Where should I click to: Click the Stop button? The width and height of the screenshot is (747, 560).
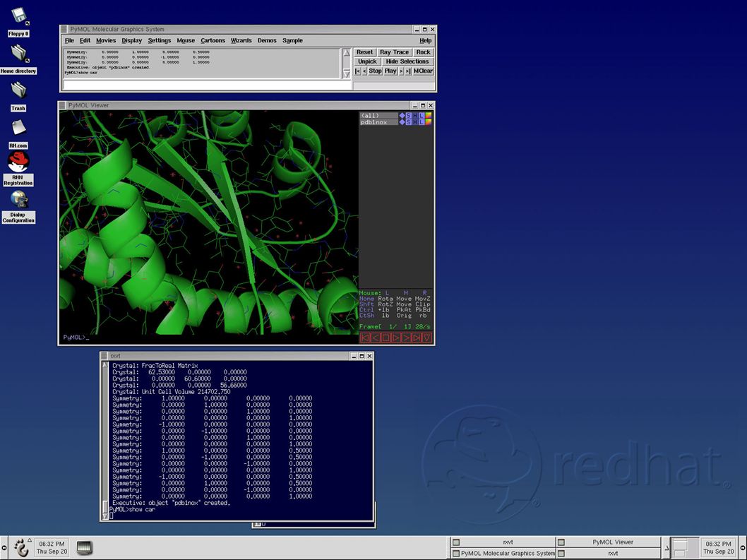click(376, 71)
